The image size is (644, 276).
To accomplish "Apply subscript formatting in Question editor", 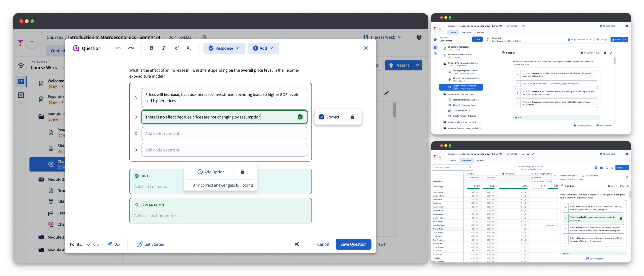I will (189, 48).
